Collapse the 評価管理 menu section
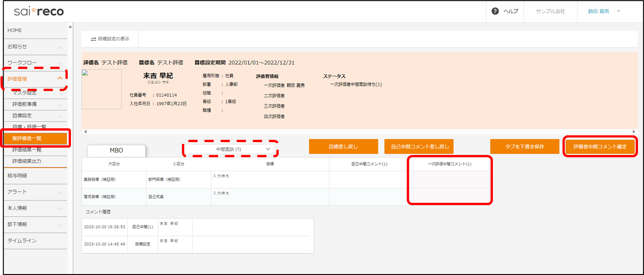Image resolution: width=644 pixels, height=275 pixels. (60, 79)
